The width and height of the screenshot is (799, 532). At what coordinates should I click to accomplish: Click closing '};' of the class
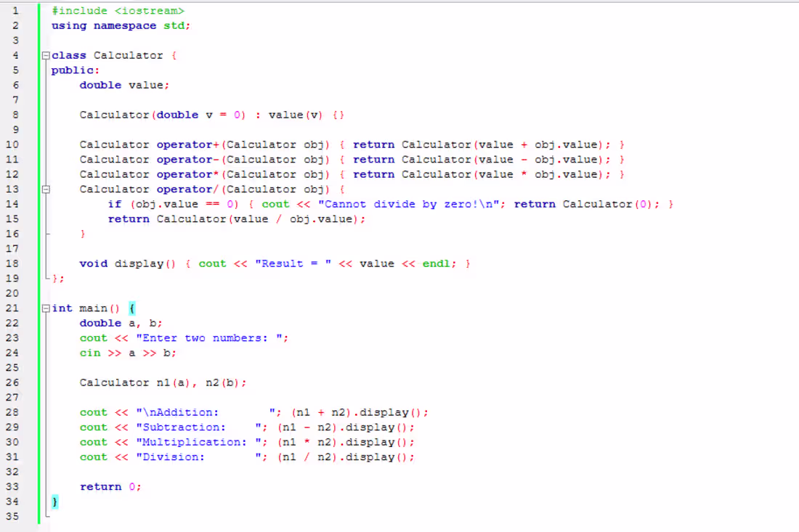pyautogui.click(x=58, y=279)
